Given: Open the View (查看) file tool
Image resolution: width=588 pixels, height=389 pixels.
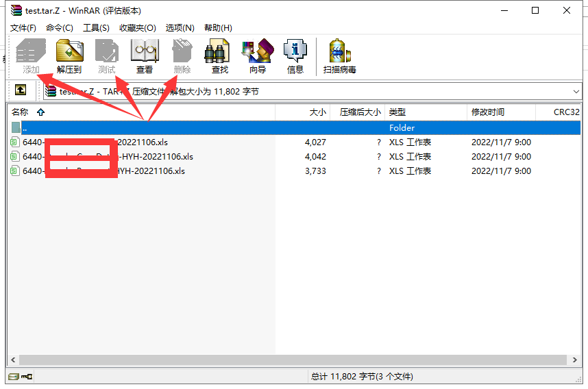Looking at the screenshot, I should tap(145, 55).
